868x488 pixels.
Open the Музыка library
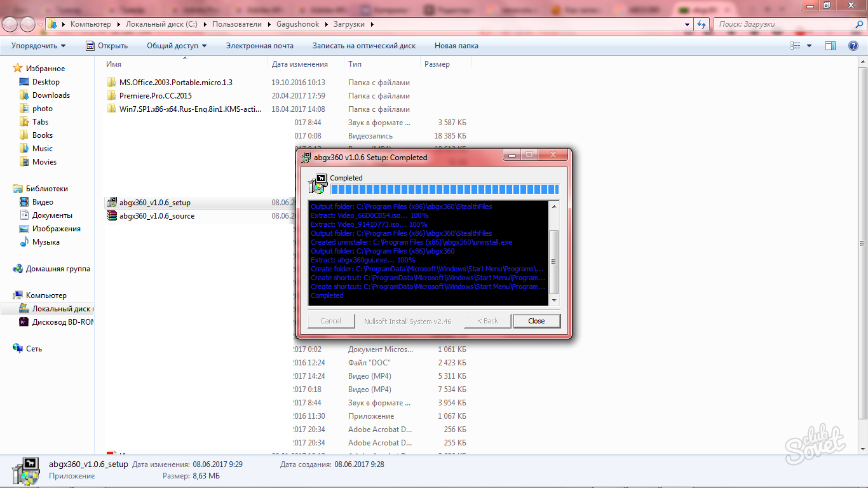click(46, 242)
